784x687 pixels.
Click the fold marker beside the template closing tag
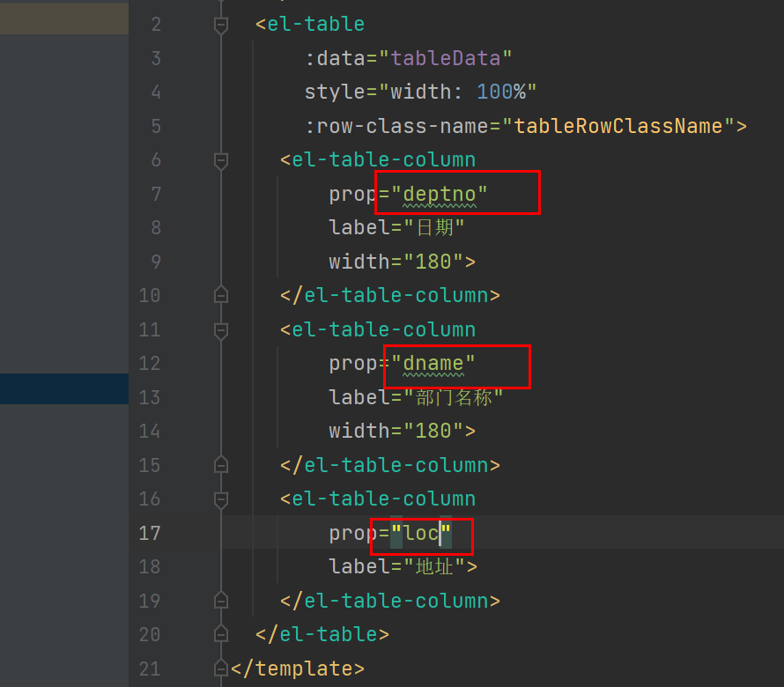pyautogui.click(x=221, y=668)
